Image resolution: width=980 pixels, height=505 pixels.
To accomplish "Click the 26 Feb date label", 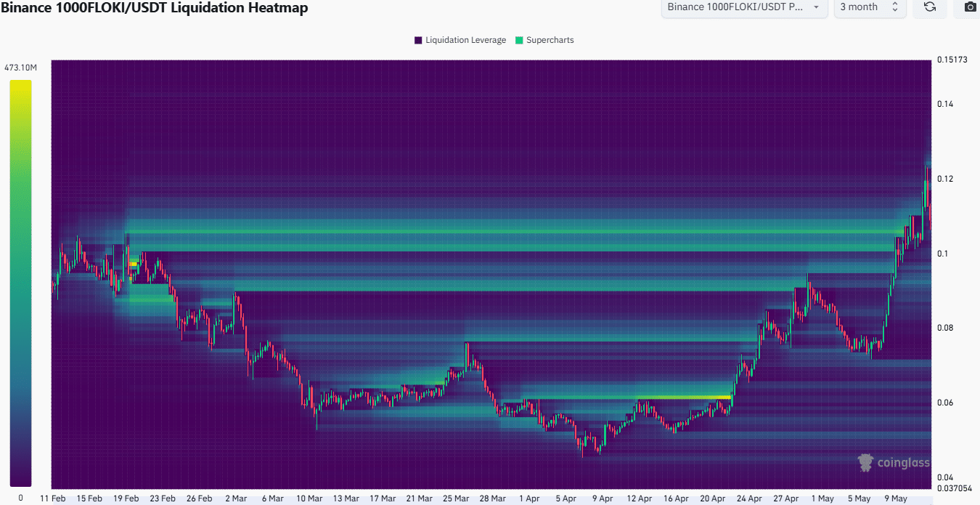I will click(200, 498).
